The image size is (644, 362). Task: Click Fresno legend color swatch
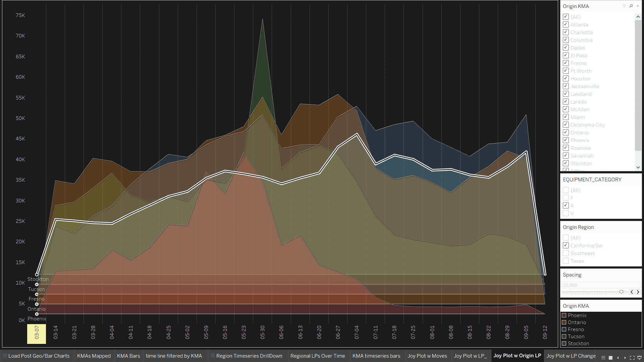(x=564, y=329)
